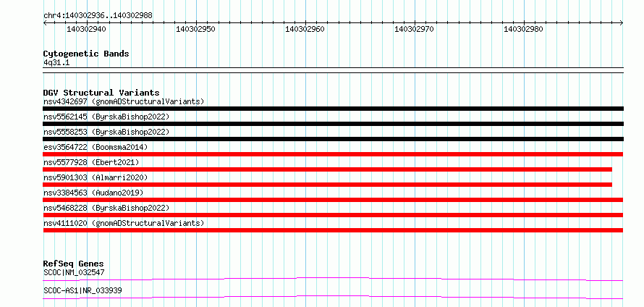Open the nsv5562145 ByrskaBishop2022 label
This screenshot has width=644, height=307.
106,117
